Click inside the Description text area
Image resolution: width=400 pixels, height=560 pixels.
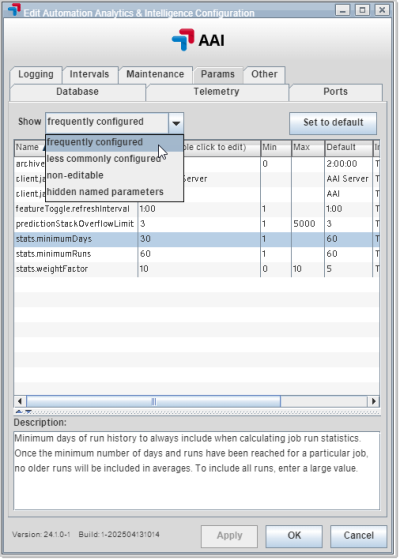coord(196,471)
